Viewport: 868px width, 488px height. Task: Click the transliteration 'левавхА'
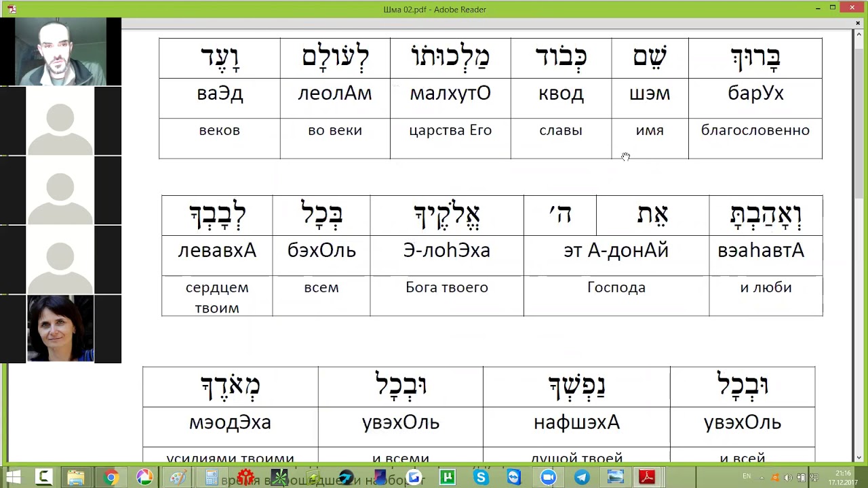217,250
